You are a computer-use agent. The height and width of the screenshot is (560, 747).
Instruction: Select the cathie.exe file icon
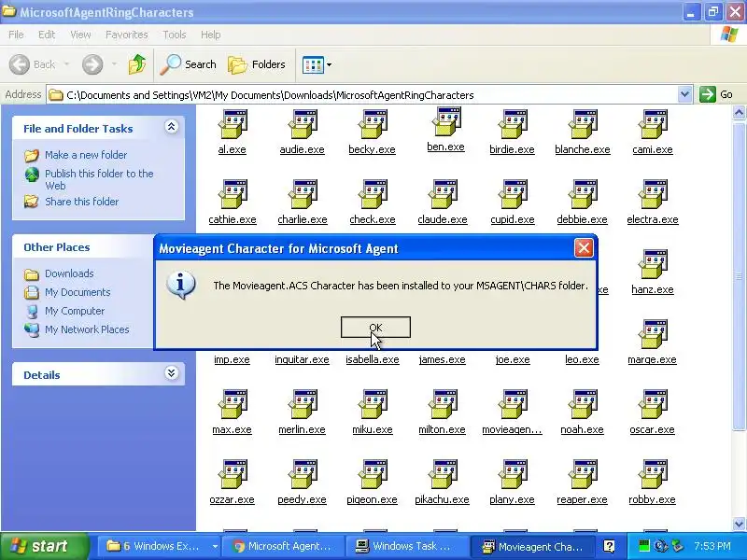click(x=233, y=195)
